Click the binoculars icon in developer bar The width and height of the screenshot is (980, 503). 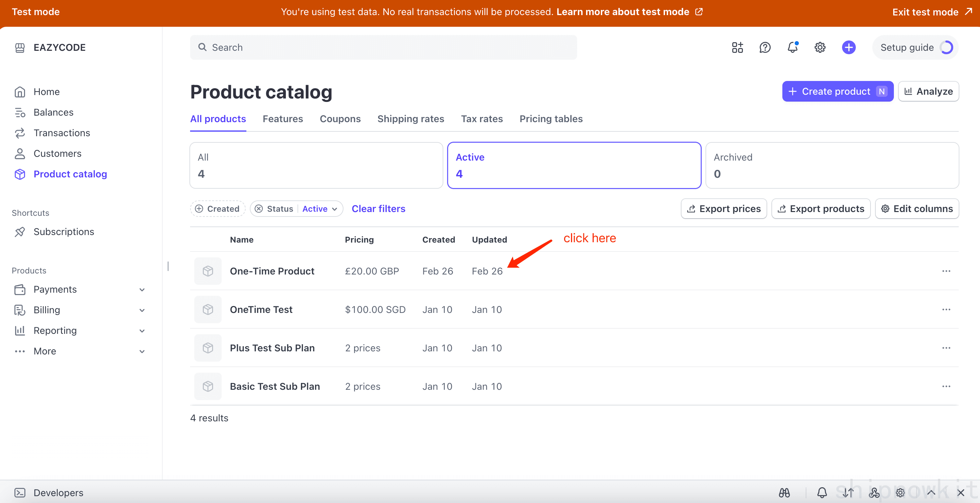784,493
